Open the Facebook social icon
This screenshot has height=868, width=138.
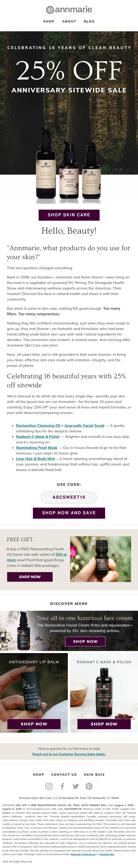[x=62, y=786]
